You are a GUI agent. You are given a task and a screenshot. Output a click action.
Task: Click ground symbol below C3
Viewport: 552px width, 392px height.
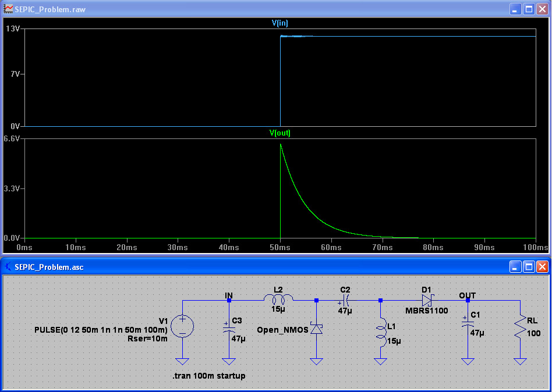tap(229, 361)
